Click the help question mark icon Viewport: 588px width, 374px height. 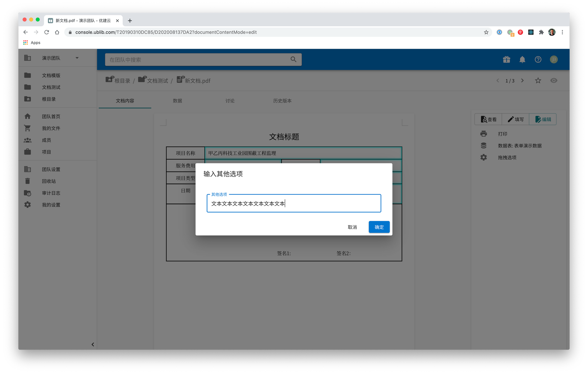pos(538,59)
